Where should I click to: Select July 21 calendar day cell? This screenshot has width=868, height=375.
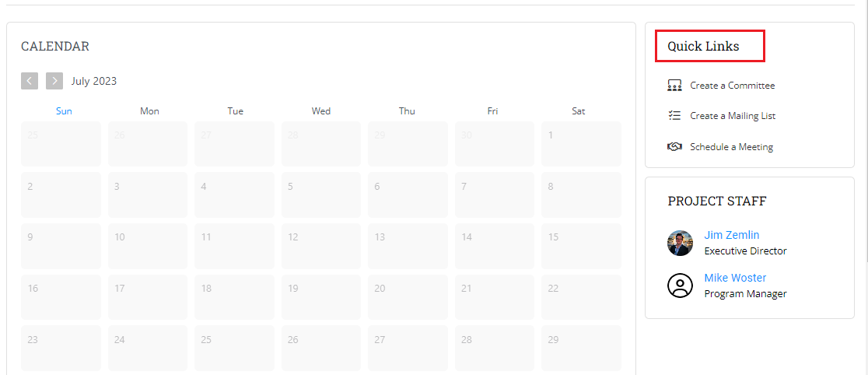pos(495,296)
